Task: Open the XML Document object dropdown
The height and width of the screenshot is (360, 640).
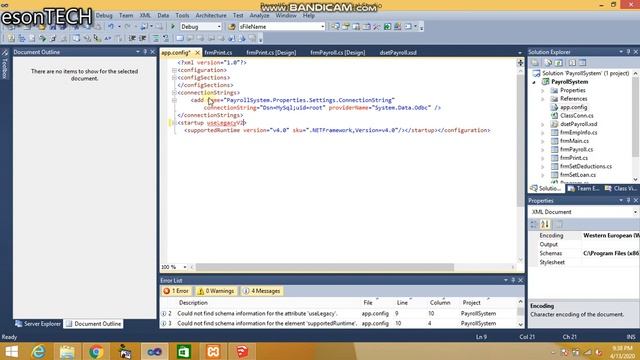Action: click(635, 212)
